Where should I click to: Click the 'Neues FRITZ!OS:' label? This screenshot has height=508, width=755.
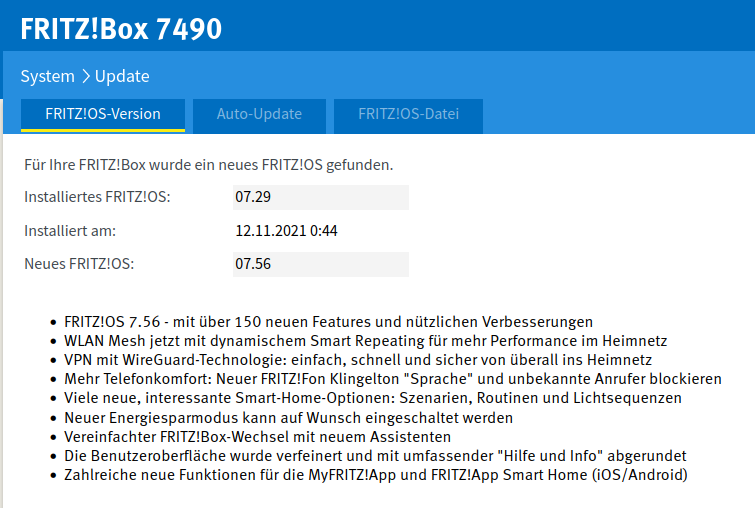point(79,264)
